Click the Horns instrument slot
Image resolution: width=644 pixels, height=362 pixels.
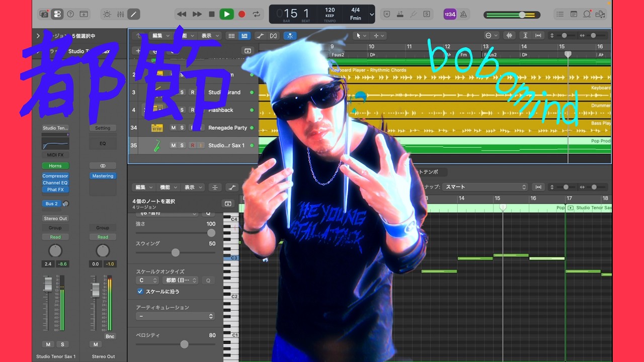[x=55, y=166]
